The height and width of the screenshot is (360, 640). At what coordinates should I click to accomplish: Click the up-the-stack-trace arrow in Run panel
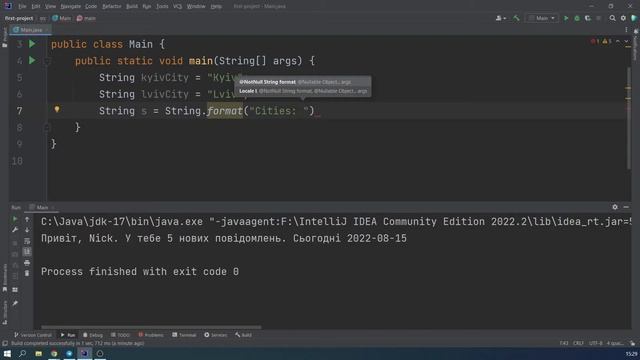(x=27, y=219)
